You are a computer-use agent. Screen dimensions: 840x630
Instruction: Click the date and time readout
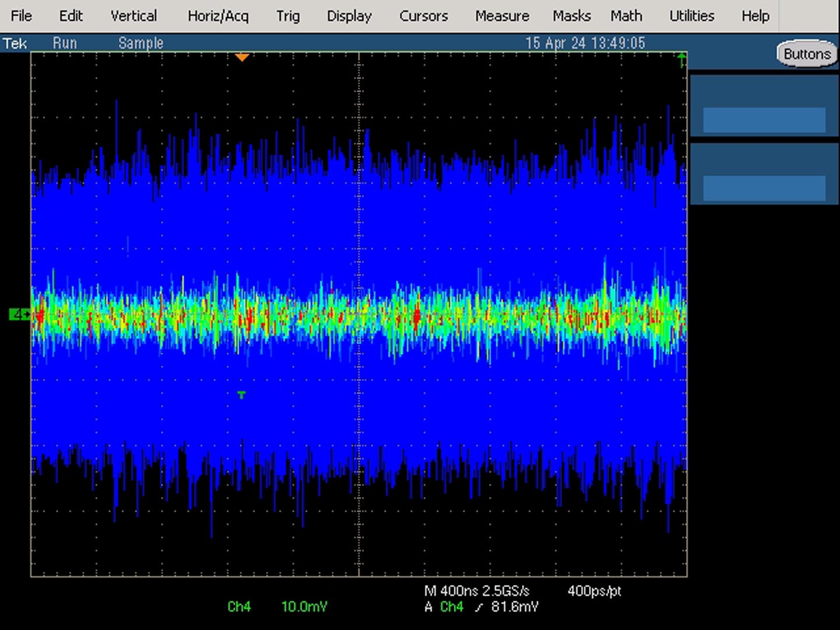(x=585, y=43)
